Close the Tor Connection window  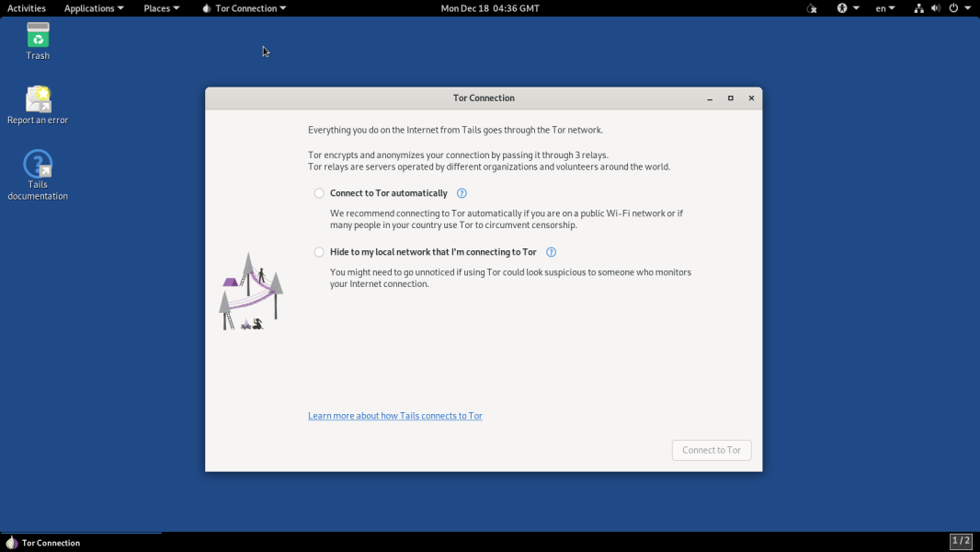[x=751, y=98]
